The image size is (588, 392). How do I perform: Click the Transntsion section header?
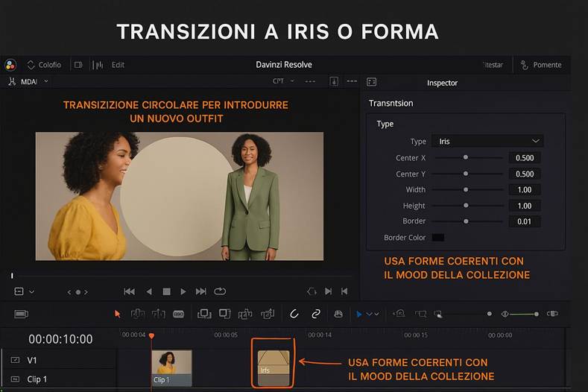point(391,103)
